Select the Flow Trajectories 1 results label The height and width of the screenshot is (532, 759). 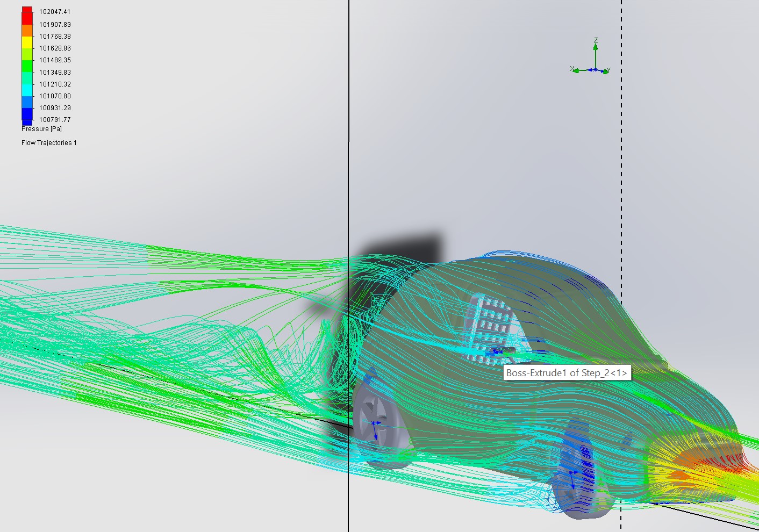tap(49, 142)
